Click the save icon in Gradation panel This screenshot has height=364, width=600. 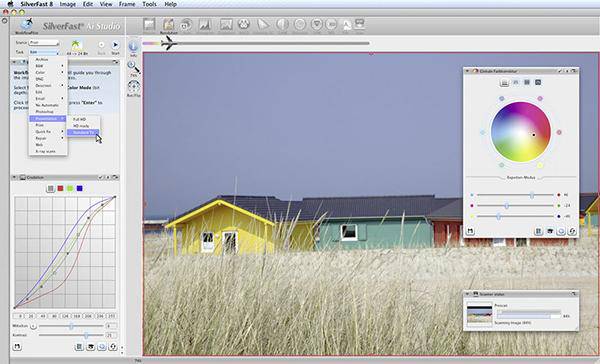coord(17,347)
